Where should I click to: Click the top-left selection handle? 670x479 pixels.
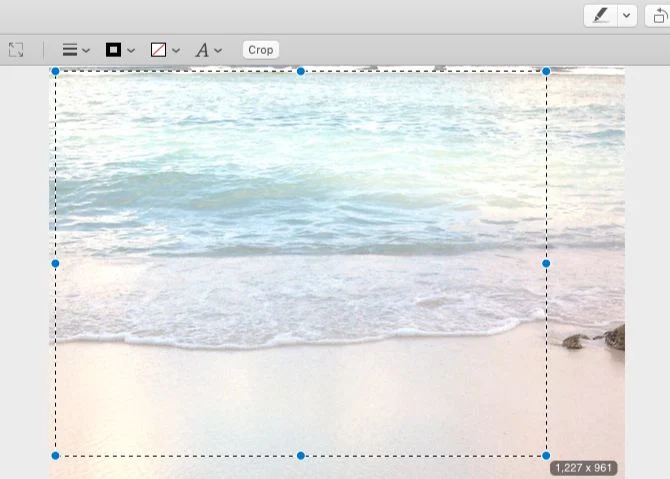[x=55, y=71]
